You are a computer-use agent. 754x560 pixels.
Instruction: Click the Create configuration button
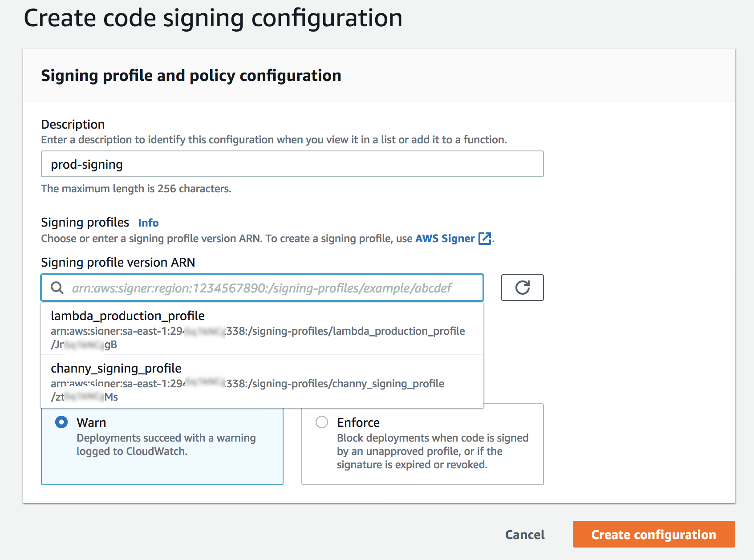[653, 534]
